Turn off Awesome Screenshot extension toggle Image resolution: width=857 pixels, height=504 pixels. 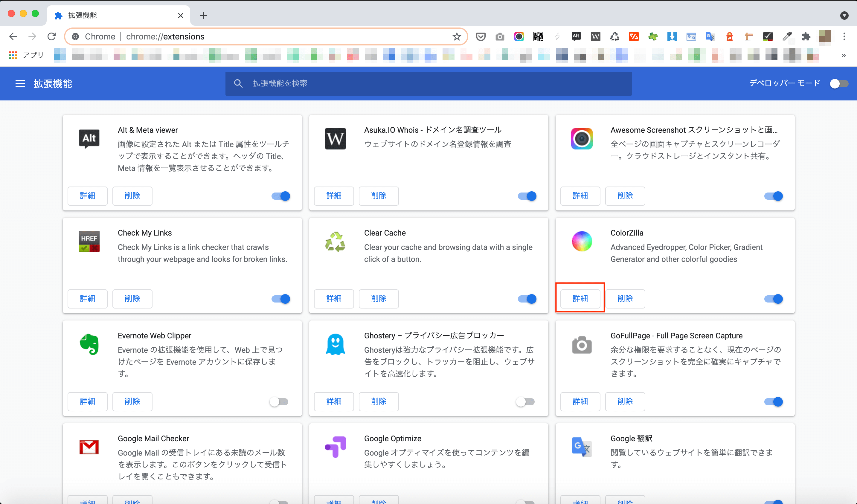tap(774, 196)
